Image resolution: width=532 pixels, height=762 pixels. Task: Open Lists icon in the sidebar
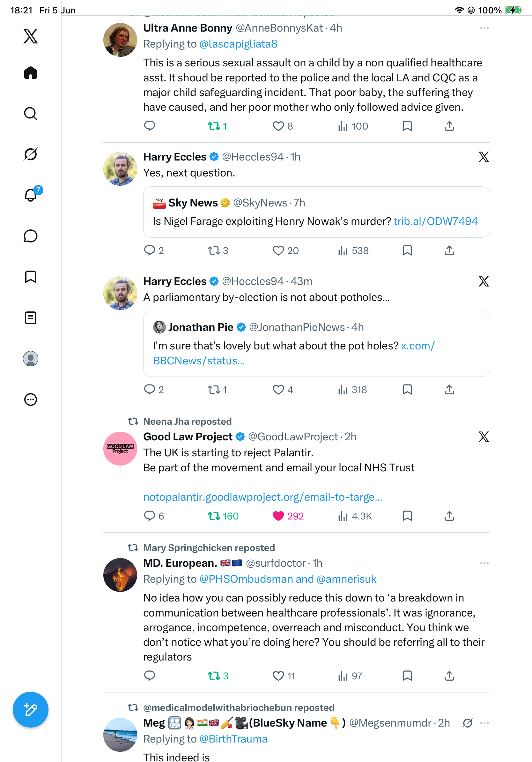pos(31,317)
